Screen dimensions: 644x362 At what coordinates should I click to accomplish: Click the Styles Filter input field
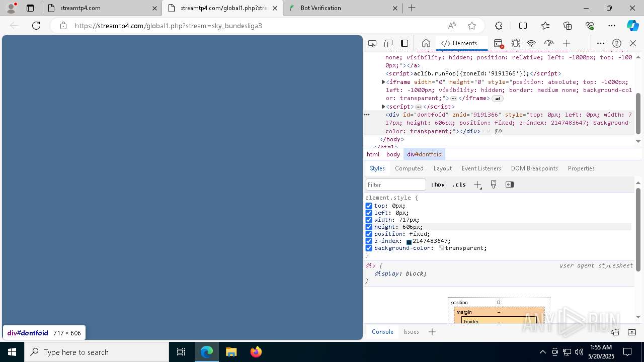396,185
